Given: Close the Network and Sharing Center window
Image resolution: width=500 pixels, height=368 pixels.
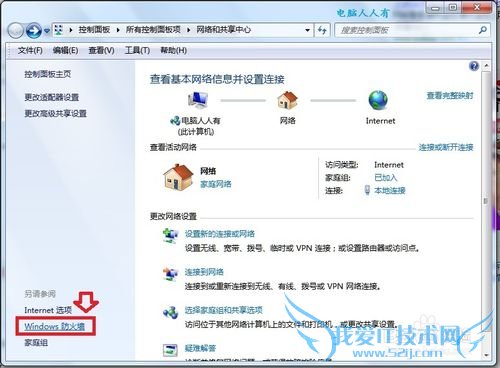Looking at the screenshot, I should [x=477, y=7].
